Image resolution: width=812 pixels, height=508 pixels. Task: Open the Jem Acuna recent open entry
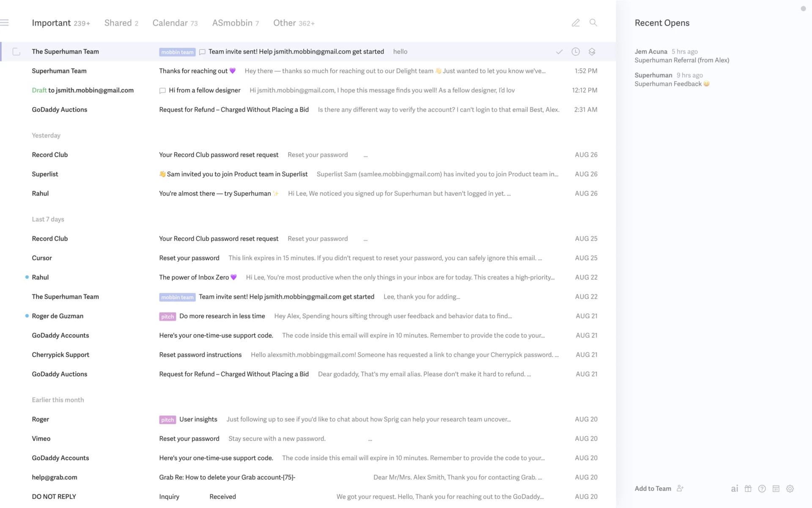point(681,56)
